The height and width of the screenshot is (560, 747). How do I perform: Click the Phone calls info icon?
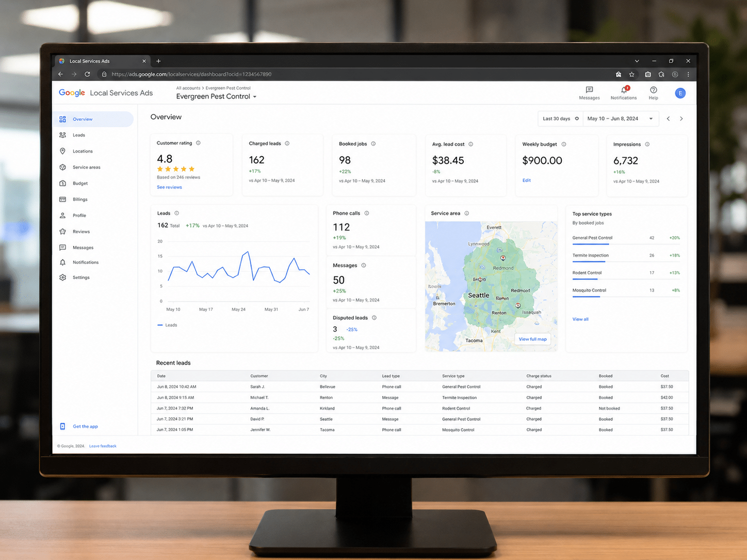(x=367, y=213)
